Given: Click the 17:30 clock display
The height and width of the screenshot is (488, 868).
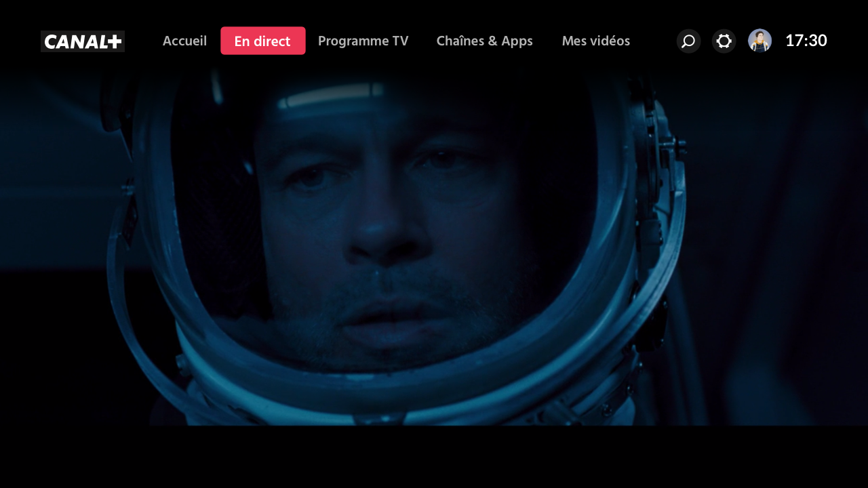Looking at the screenshot, I should pyautogui.click(x=806, y=41).
